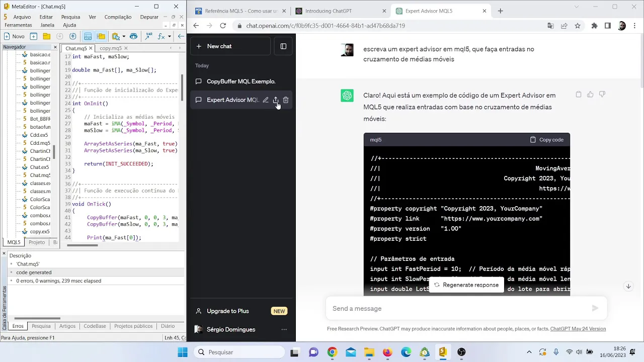Open Sérgio Domingues account options dots
This screenshot has height=362, width=644.
284,330
